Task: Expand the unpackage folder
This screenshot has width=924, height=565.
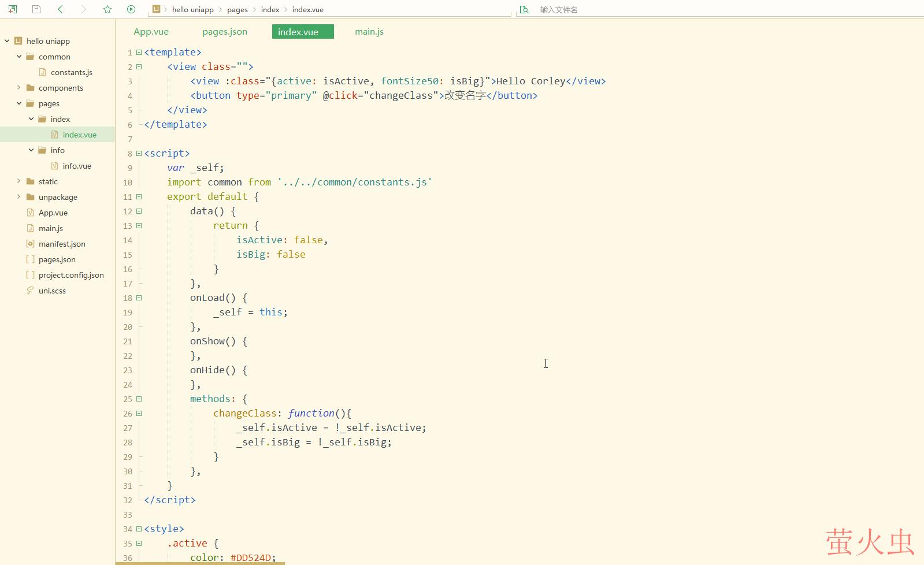Action: (x=19, y=197)
